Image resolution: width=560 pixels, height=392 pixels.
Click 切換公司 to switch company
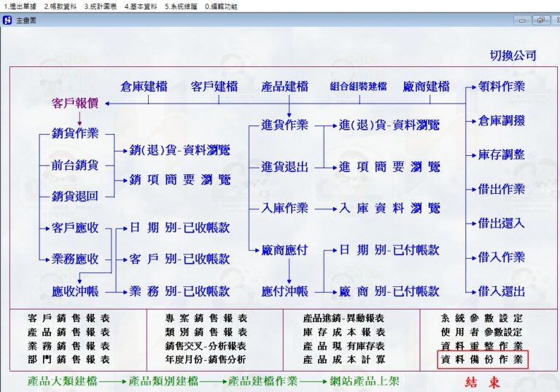[x=513, y=55]
